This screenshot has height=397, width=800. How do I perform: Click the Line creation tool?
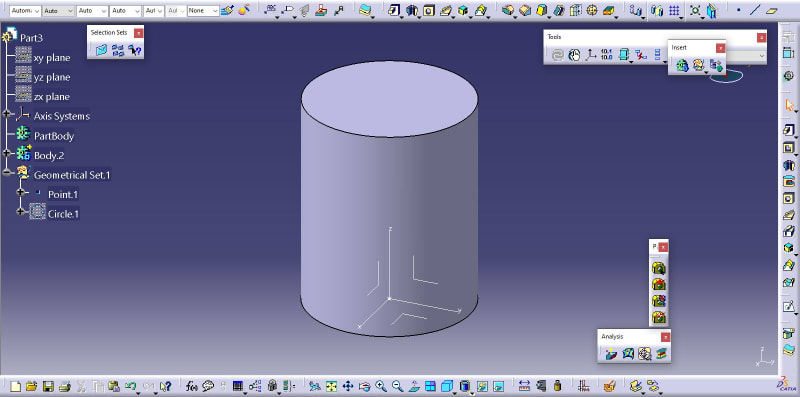(x=756, y=10)
